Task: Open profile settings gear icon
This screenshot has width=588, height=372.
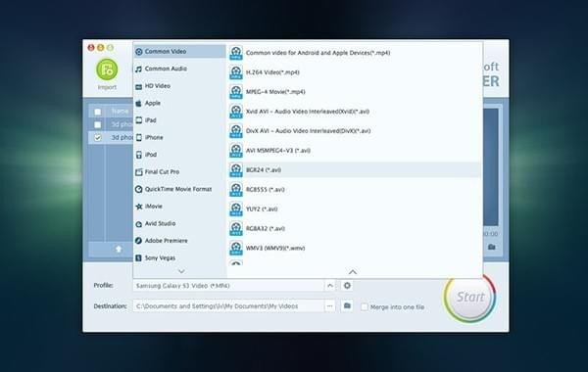Action: (x=347, y=286)
